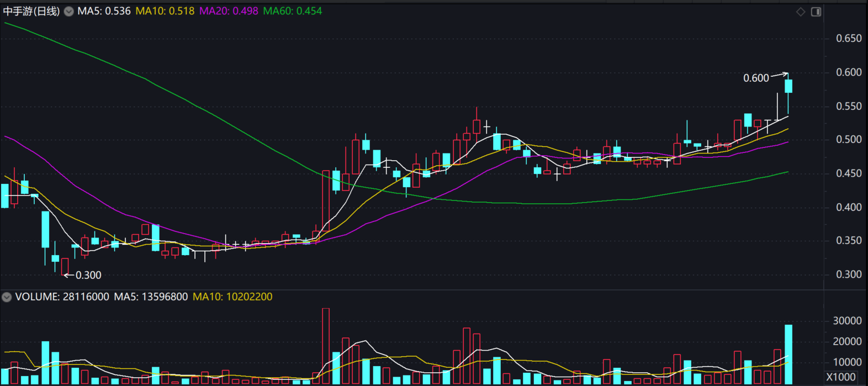Click the latest cyan volume bar
868x386 pixels.
(788, 355)
